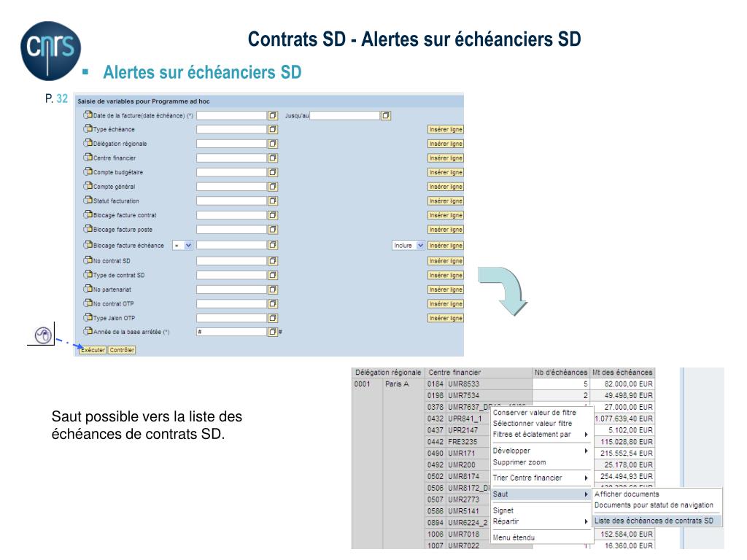Open value help for Centre financier

273,158
